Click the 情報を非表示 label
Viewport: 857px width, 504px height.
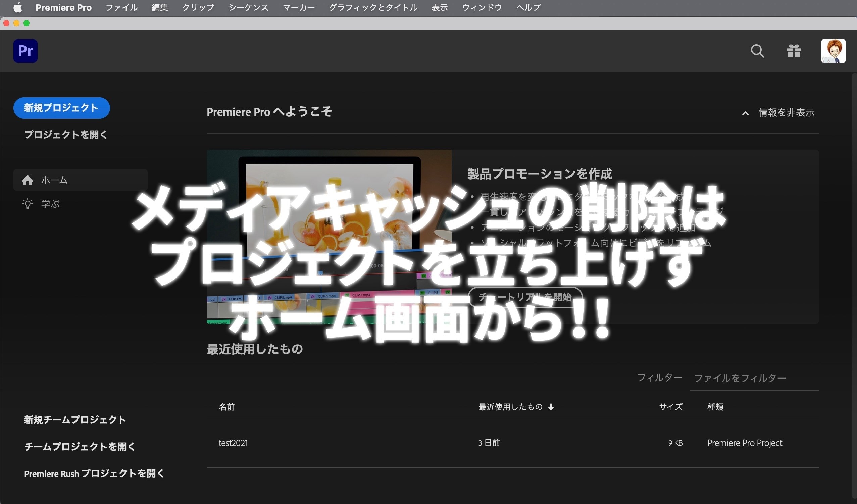[x=786, y=112]
